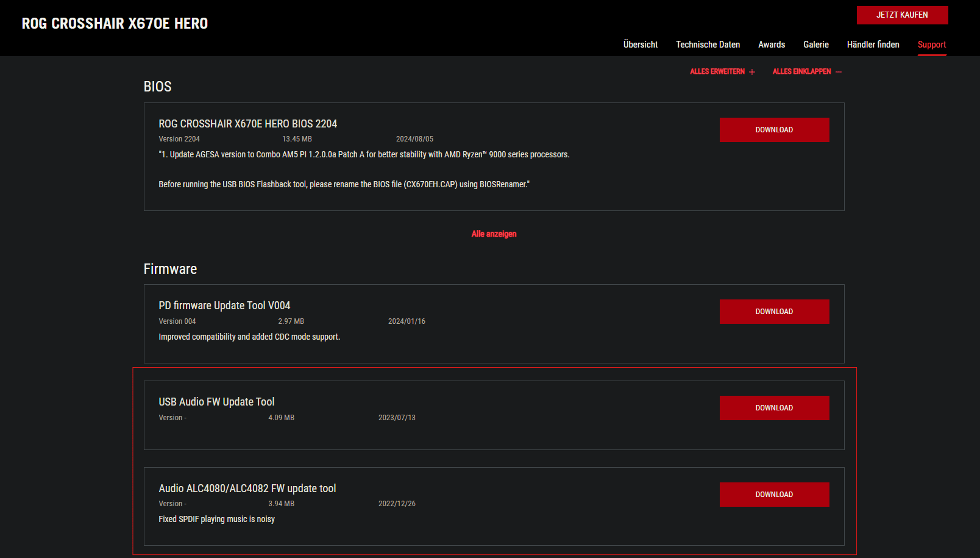The width and height of the screenshot is (980, 558).
Task: Click the 2.97 MB file size
Action: 291,321
